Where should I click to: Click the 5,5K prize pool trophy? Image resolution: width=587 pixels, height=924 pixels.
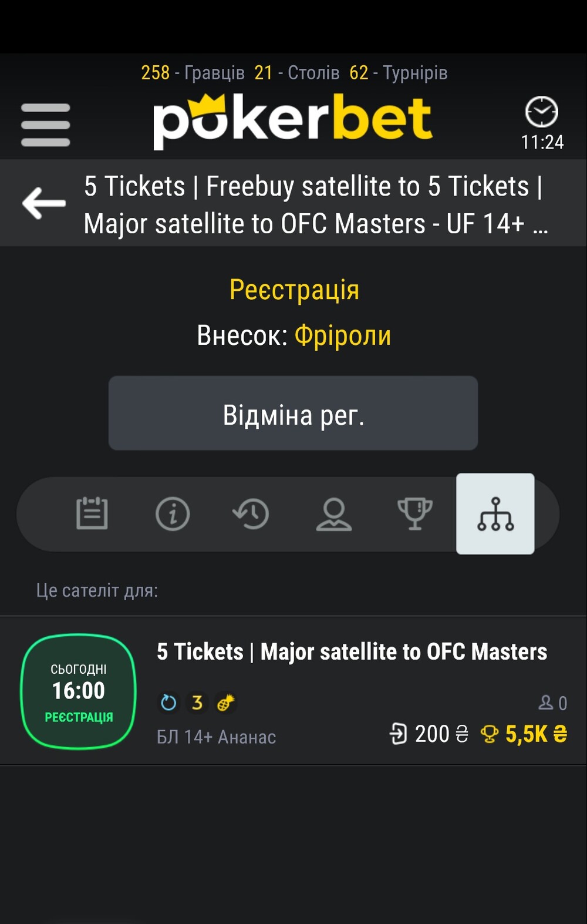[490, 734]
